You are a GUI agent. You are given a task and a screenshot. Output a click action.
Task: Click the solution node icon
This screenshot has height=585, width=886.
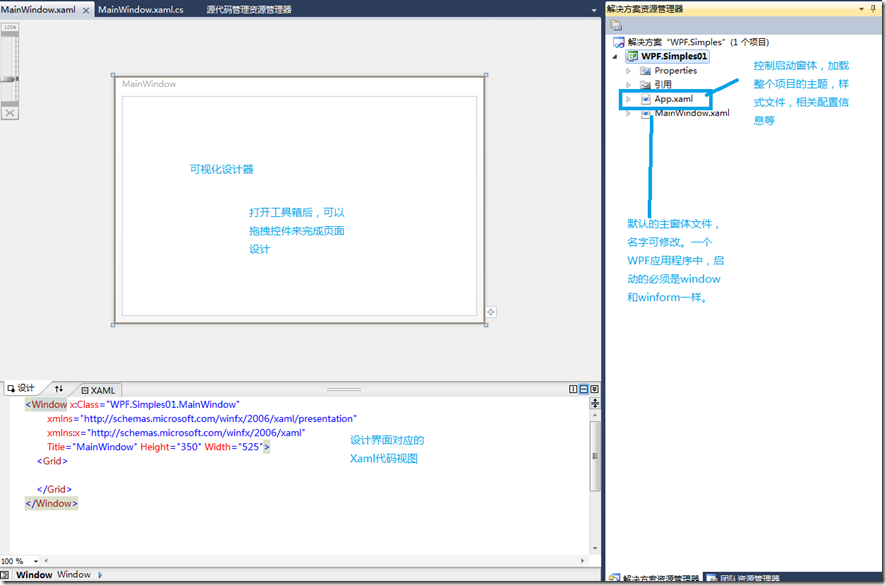click(619, 42)
